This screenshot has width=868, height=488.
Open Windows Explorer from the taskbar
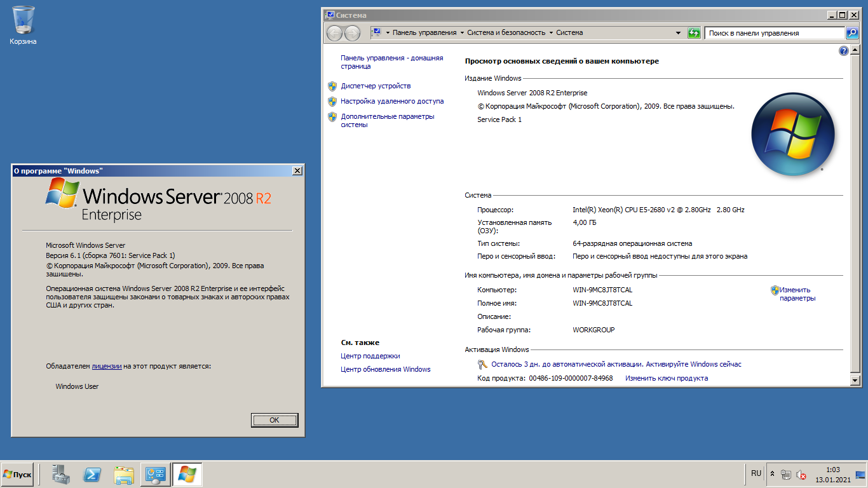coord(123,473)
